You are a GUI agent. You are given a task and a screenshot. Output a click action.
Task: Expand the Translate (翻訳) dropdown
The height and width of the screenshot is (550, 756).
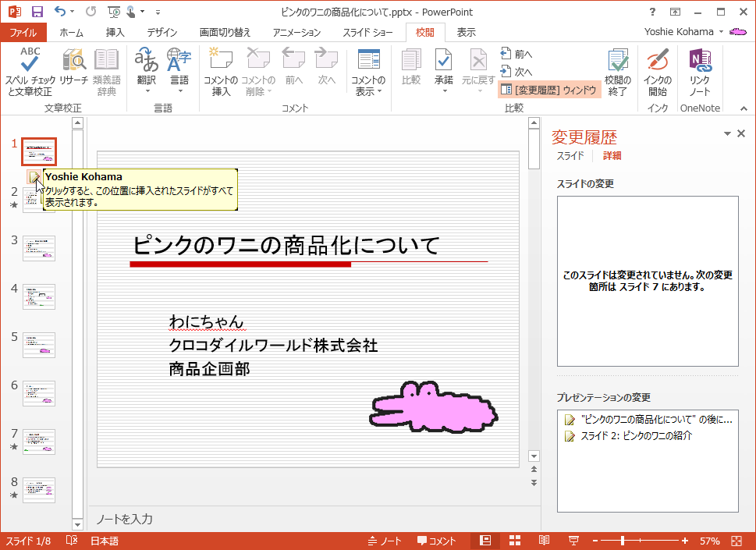tap(147, 90)
